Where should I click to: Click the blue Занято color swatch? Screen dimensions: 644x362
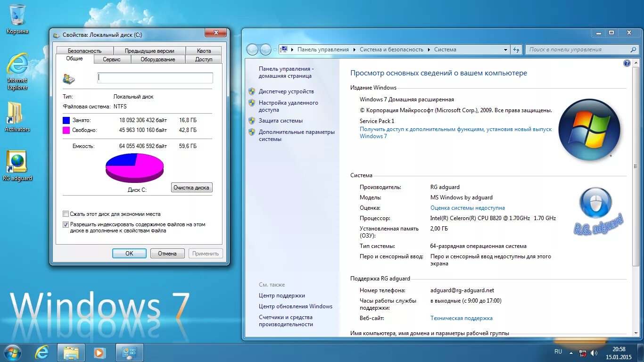pyautogui.click(x=66, y=120)
